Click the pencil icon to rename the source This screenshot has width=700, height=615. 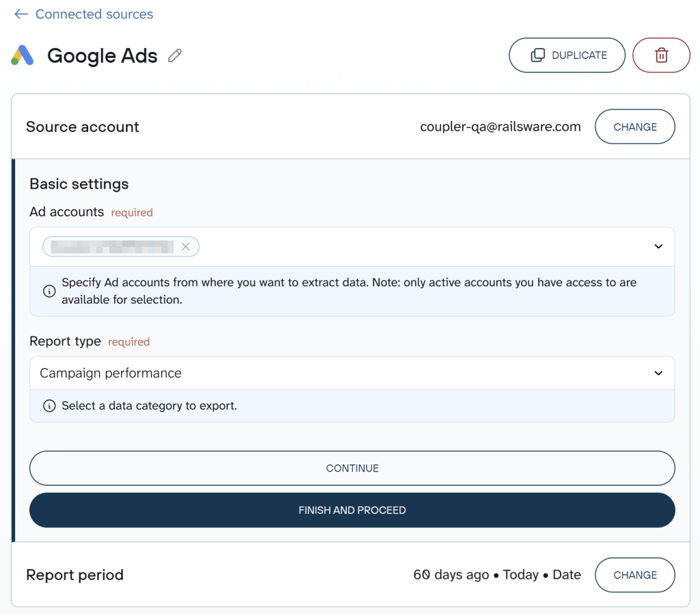(x=174, y=55)
